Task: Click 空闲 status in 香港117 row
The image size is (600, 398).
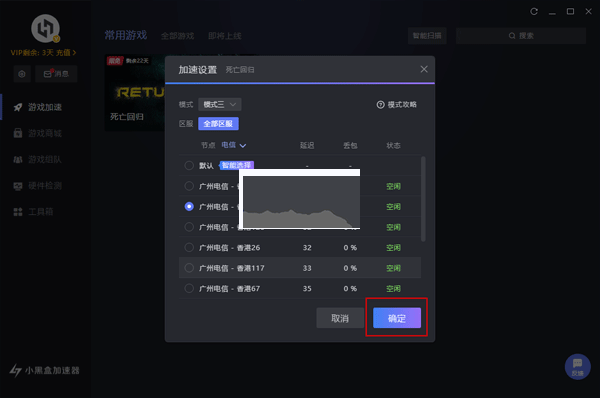Action: coord(393,268)
